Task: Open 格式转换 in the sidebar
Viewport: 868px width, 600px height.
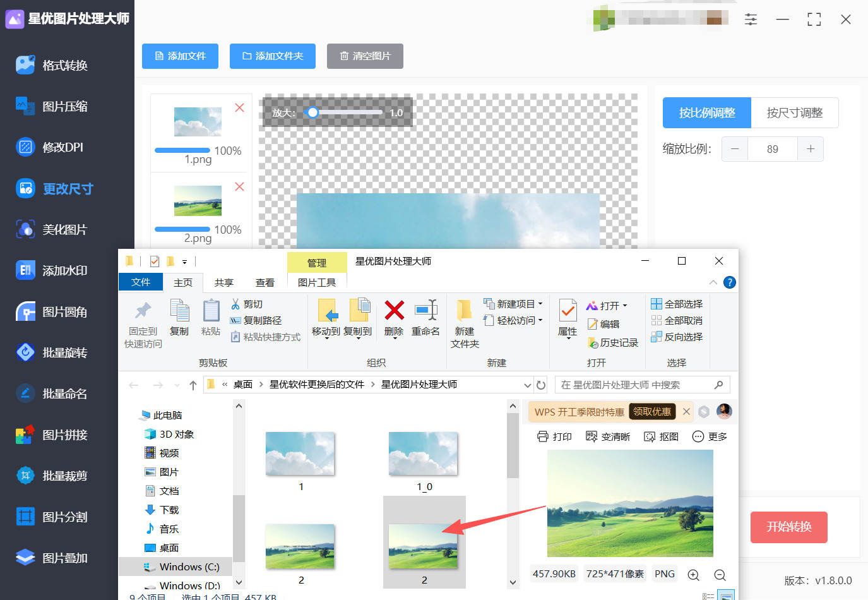Action: point(53,65)
